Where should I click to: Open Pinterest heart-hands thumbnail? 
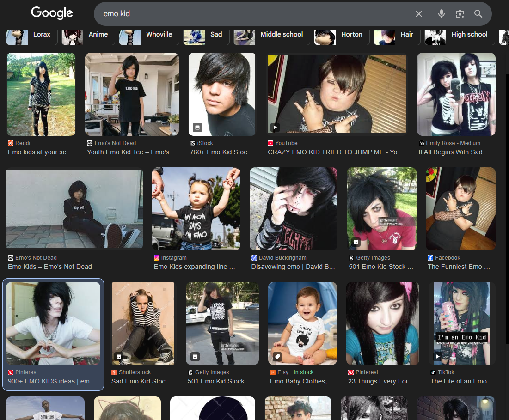pyautogui.click(x=53, y=323)
